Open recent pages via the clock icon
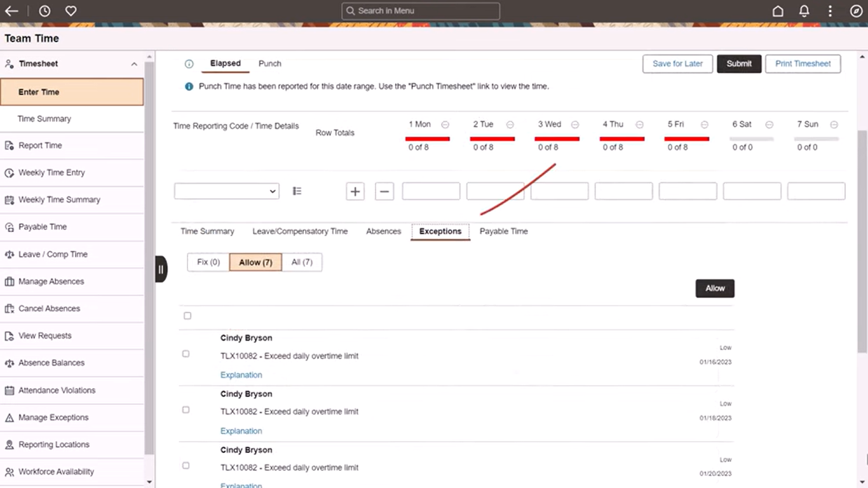The image size is (868, 488). click(x=43, y=11)
